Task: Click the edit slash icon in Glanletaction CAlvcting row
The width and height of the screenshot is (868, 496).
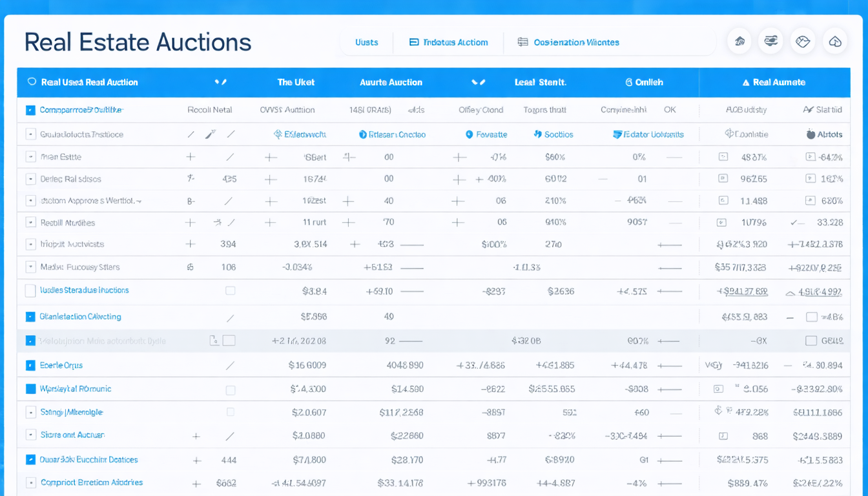Action: point(230,318)
